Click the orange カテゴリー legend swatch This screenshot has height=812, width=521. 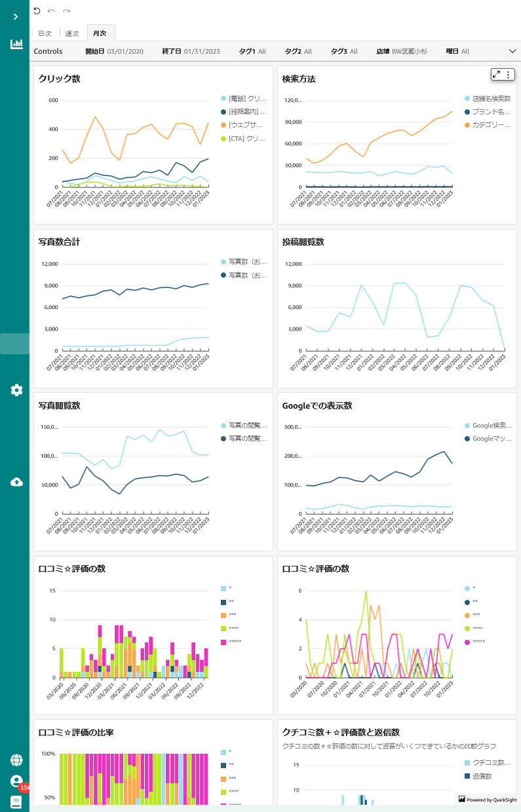[467, 124]
